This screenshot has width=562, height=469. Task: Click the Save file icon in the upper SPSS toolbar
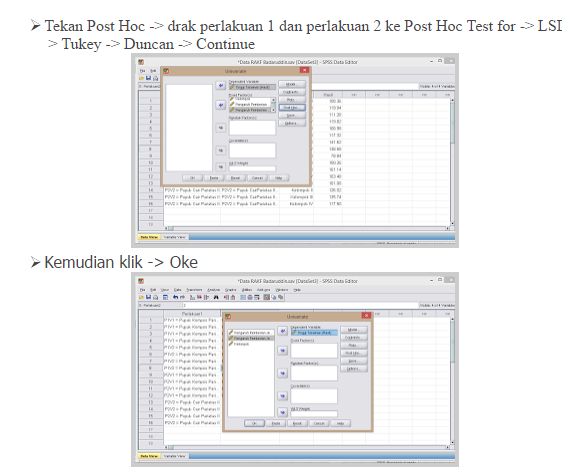click(148, 78)
